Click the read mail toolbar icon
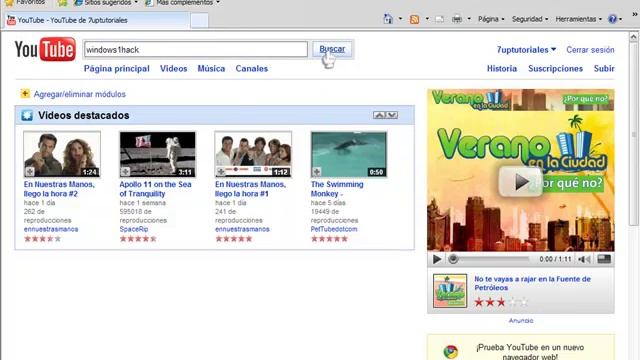The width and height of the screenshot is (640, 360). point(439,19)
